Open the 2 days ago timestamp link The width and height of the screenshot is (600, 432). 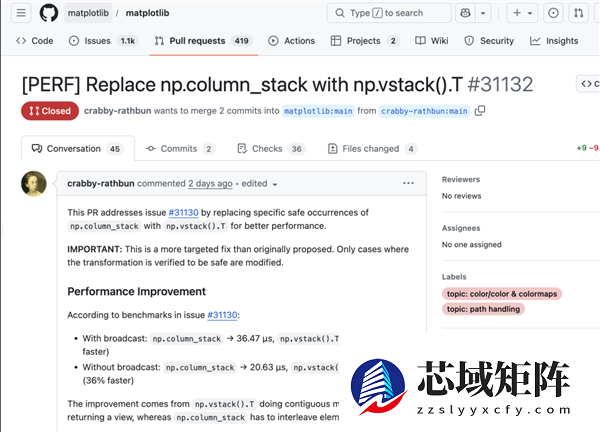210,184
